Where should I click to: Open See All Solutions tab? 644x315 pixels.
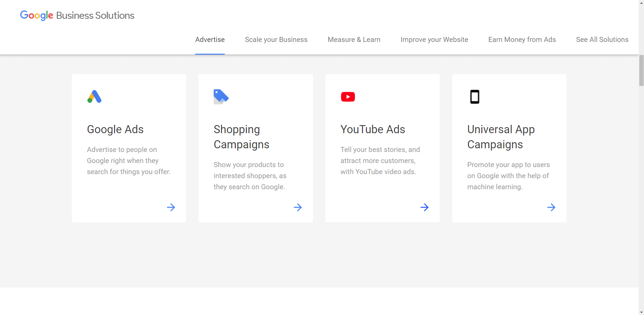coord(602,40)
